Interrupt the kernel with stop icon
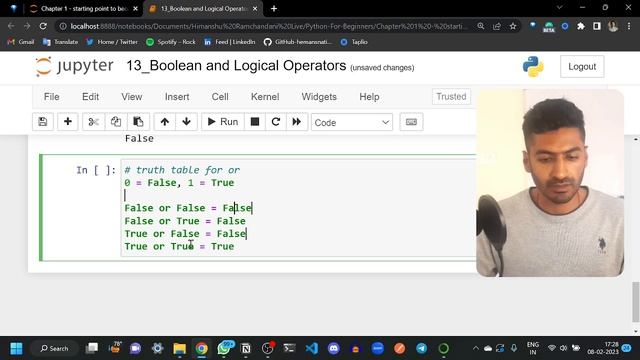This screenshot has height=360, width=640. (255, 122)
